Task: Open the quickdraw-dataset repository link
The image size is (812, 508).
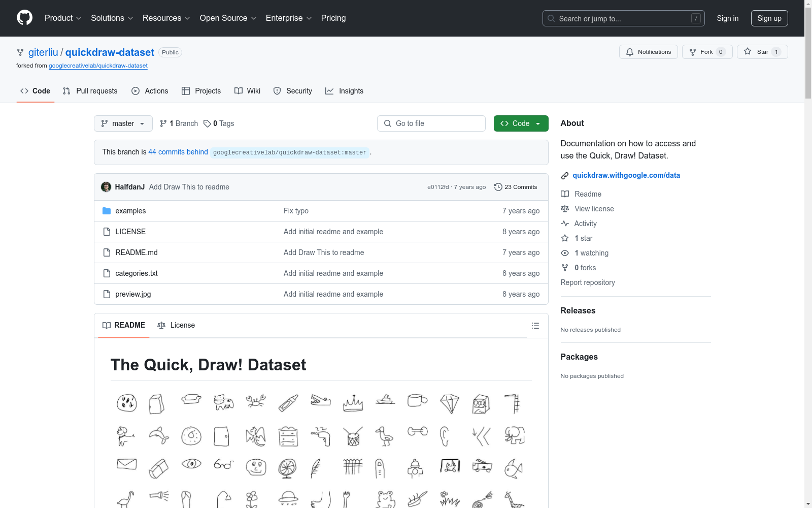Action: (110, 52)
